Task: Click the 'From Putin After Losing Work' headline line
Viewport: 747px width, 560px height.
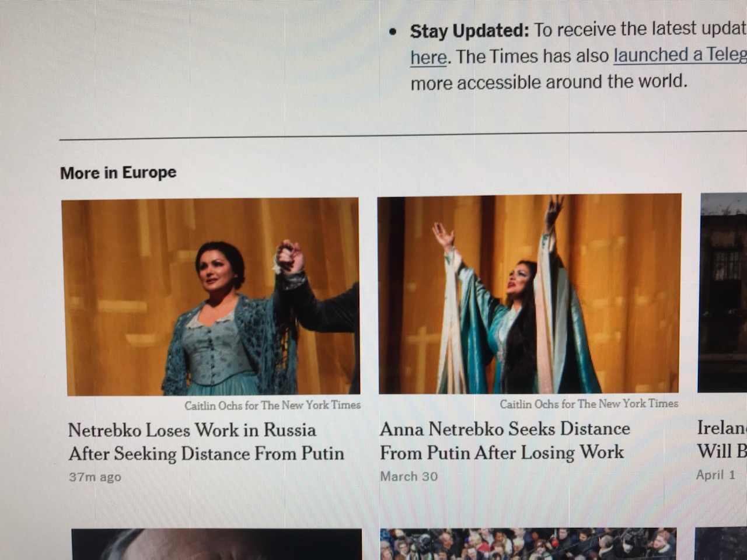Action: (x=502, y=452)
